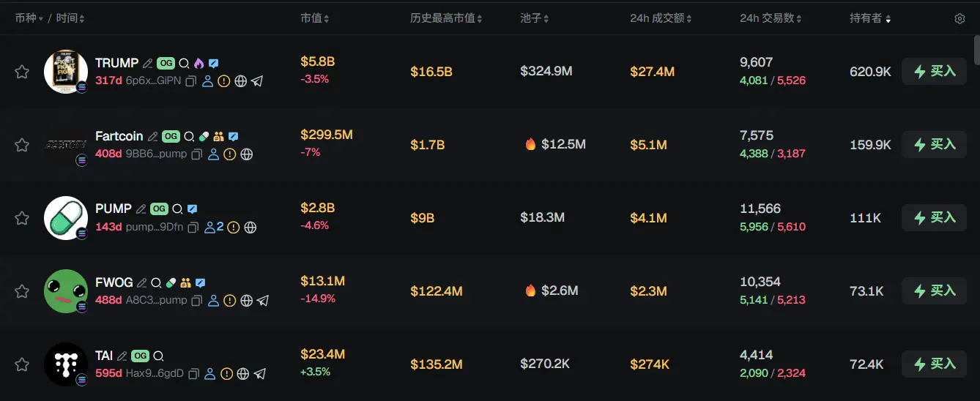
Task: Click the pill icon next to Fartcoin
Action: pos(204,137)
